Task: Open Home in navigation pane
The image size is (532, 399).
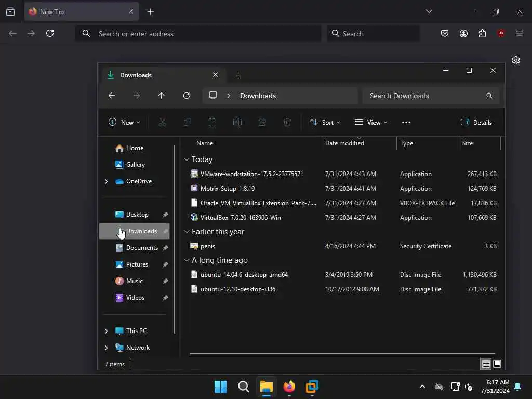Action: [x=135, y=148]
